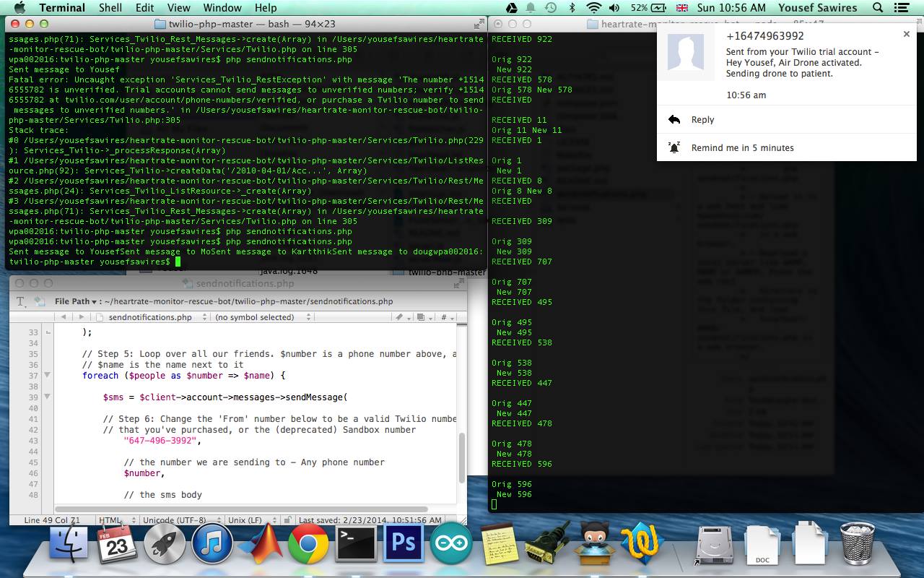The width and height of the screenshot is (924, 578).
Task: Collapse the sendMessage block at line 39
Action: tap(47, 397)
